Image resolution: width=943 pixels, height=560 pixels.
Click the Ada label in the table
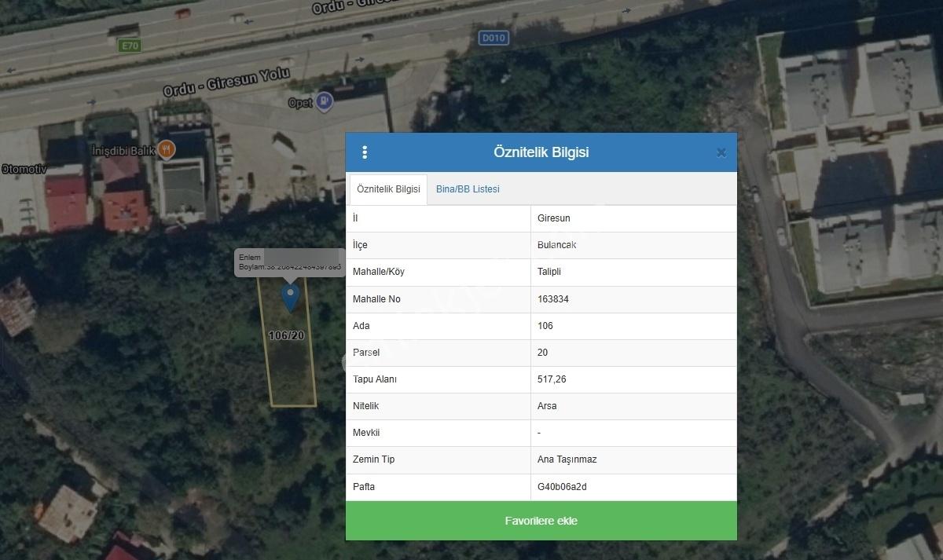pos(361,326)
